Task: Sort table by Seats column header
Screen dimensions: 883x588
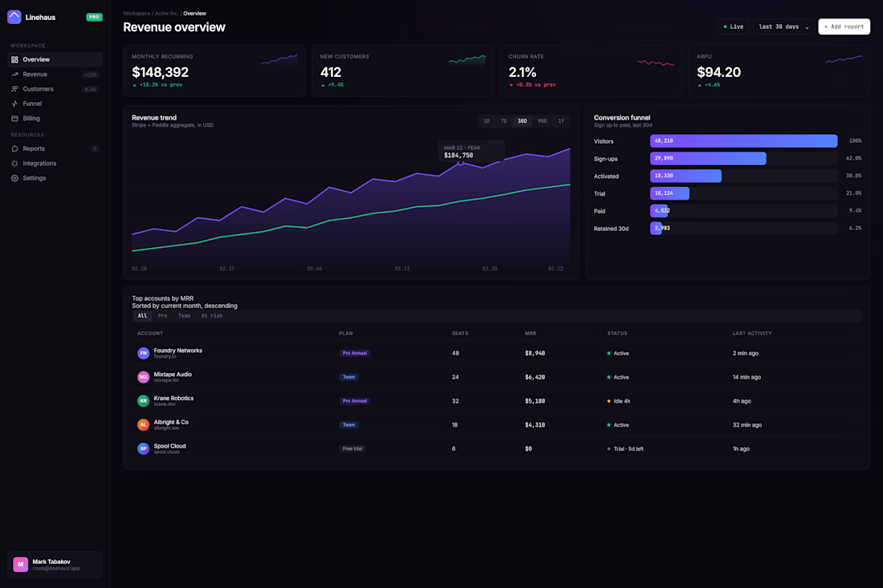Action: 459,333
